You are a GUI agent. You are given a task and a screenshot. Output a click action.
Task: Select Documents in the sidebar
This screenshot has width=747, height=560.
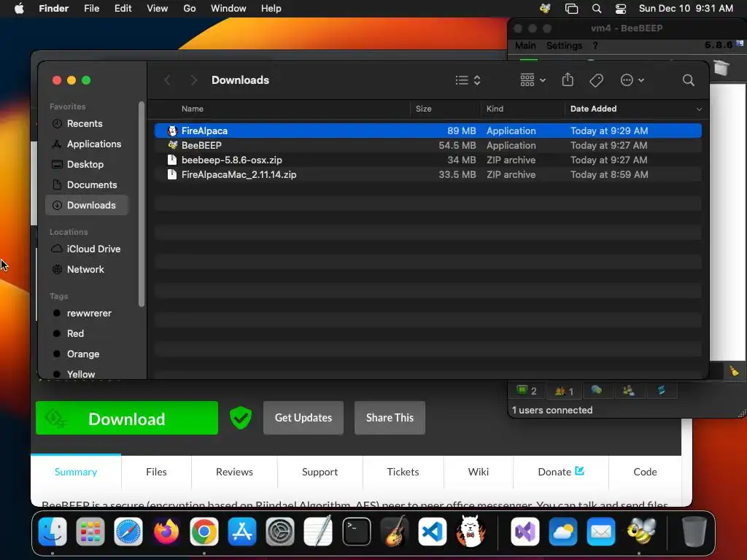pyautogui.click(x=87, y=184)
